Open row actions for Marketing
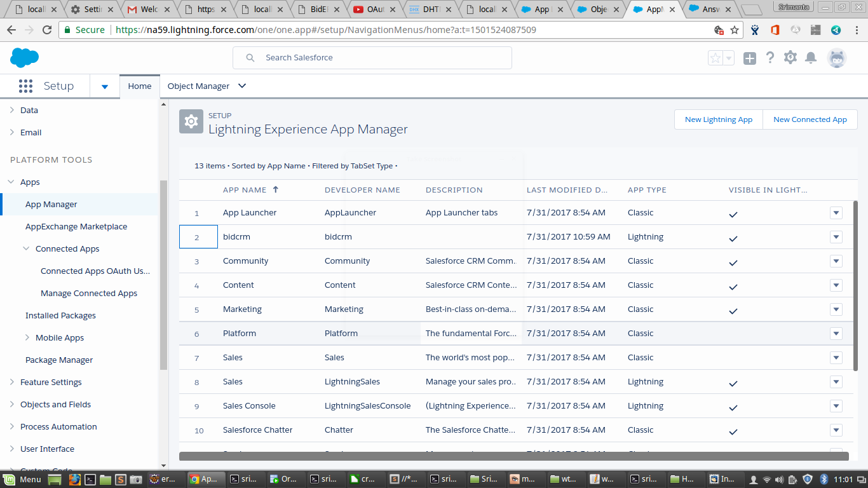868x488 pixels. click(x=836, y=309)
